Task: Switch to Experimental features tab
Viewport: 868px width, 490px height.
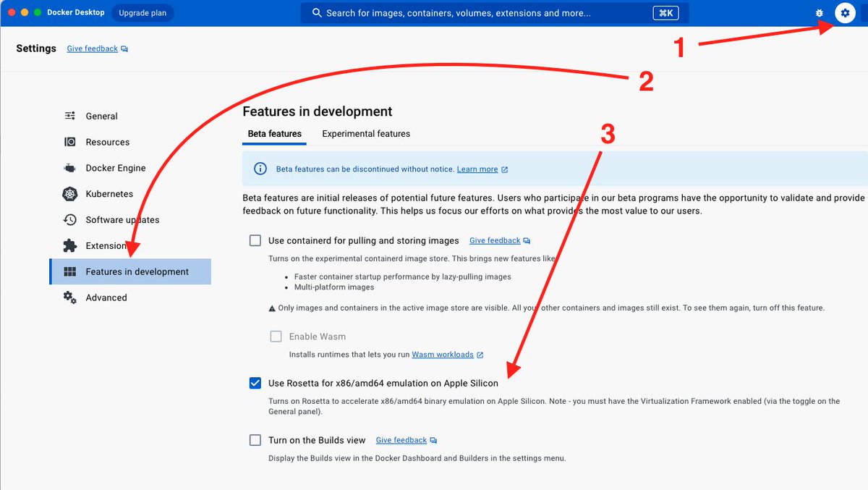Action: (x=366, y=134)
